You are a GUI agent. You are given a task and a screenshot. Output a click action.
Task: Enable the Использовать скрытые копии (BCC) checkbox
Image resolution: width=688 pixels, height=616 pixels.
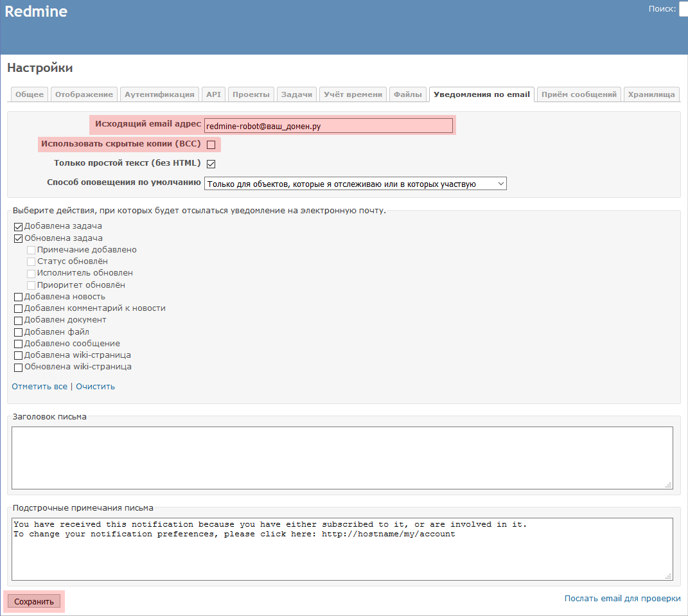click(x=211, y=145)
